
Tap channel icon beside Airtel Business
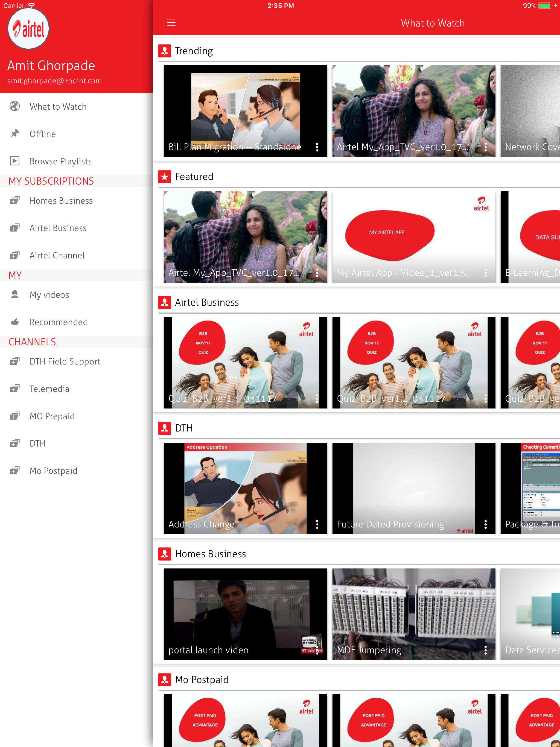coord(14,228)
